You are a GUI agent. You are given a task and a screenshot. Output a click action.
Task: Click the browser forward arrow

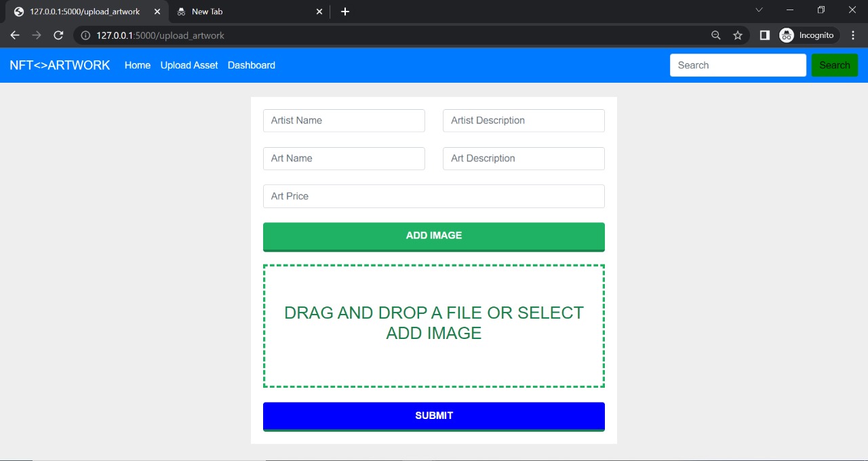coord(37,35)
